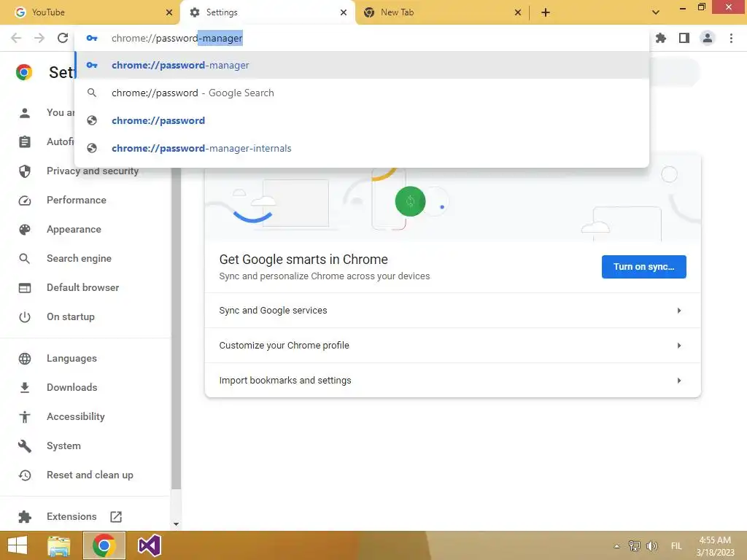The height and width of the screenshot is (560, 747).
Task: Click the System wrench icon
Action: [25, 446]
